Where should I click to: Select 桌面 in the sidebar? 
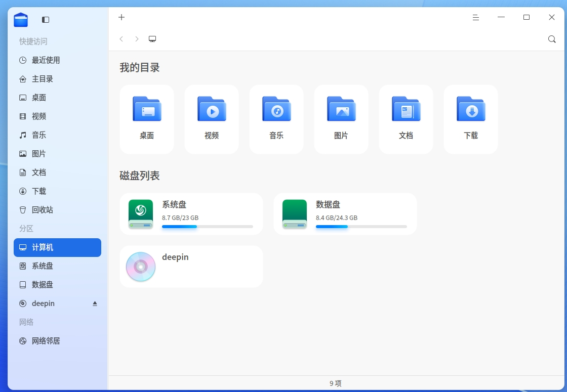(58, 98)
